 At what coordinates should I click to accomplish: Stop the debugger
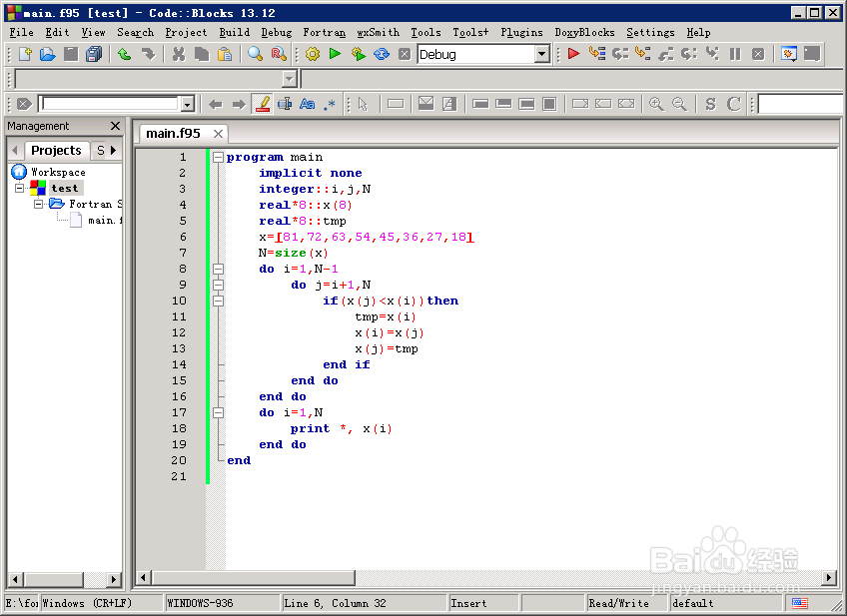[x=758, y=54]
